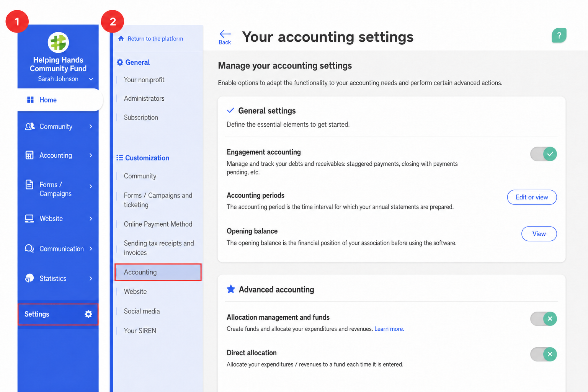Image resolution: width=588 pixels, height=392 pixels.
Task: Click the green help question mark icon
Action: pos(559,36)
